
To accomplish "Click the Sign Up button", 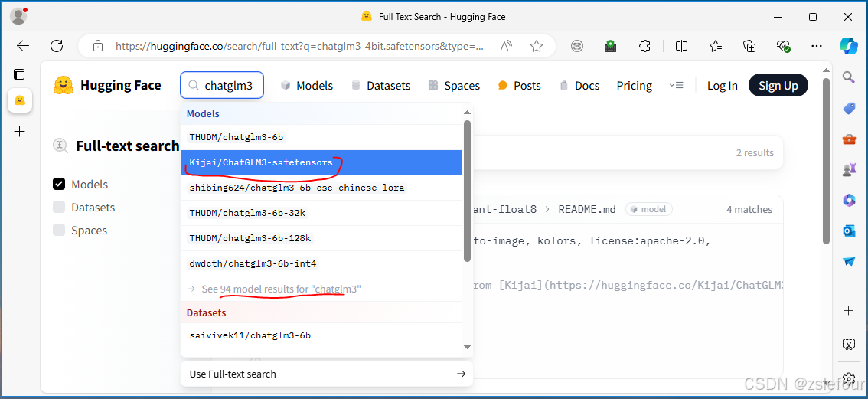I will coord(778,85).
